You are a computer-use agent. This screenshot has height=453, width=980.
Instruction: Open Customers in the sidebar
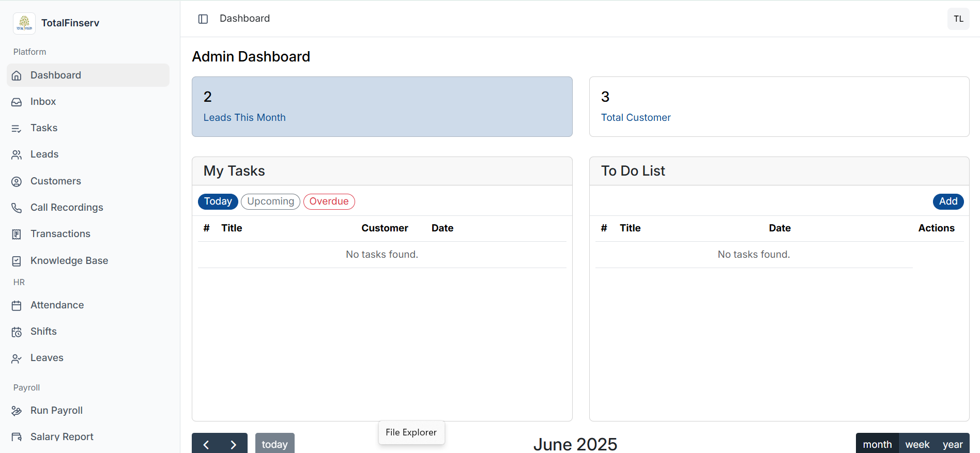[x=88, y=181]
